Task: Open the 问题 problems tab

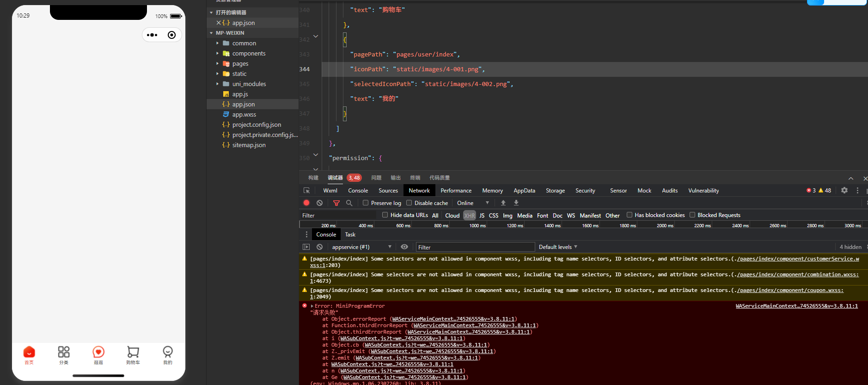Action: pos(376,178)
